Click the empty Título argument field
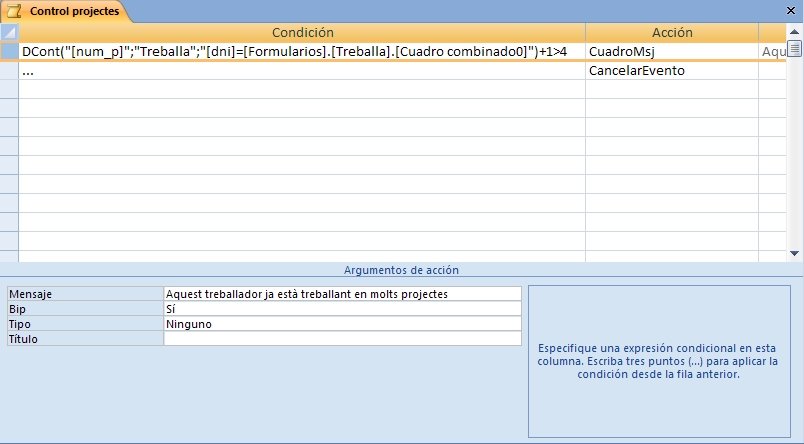 pos(342,339)
